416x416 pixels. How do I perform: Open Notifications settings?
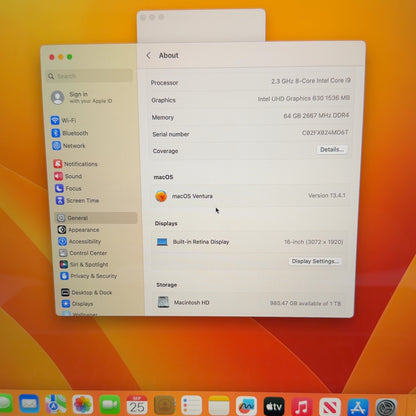click(x=76, y=164)
